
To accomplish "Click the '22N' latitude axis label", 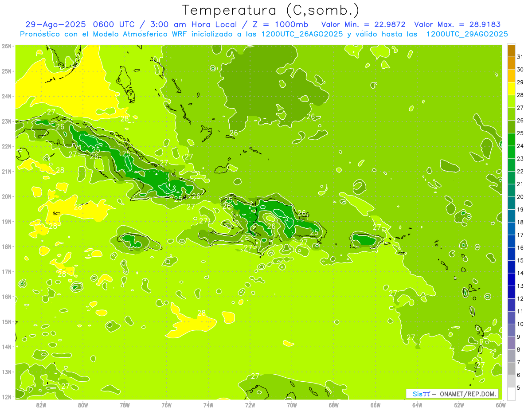I will point(7,146).
